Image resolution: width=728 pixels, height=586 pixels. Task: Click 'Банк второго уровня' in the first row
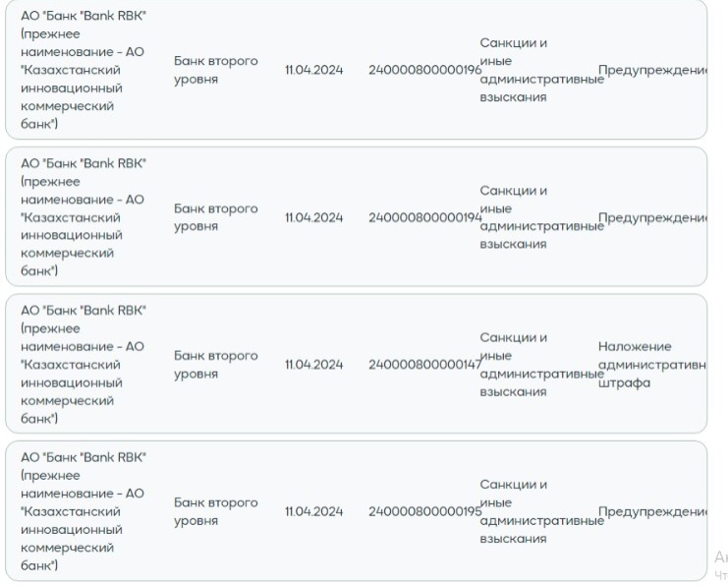[216, 70]
